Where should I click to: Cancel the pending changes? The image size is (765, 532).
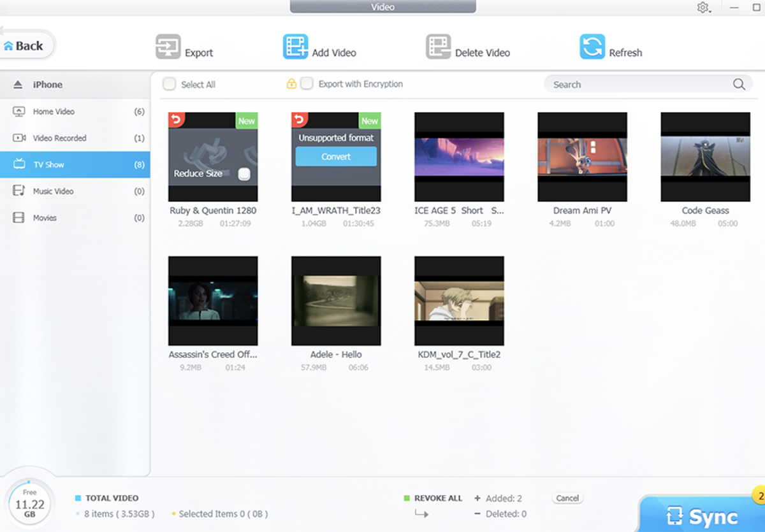coord(567,498)
